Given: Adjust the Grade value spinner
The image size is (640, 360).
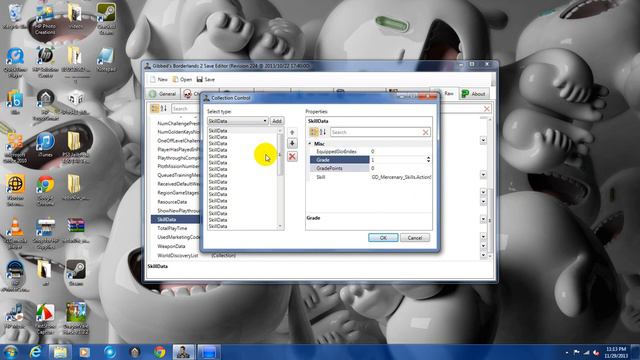Looking at the screenshot, I should coord(428,160).
